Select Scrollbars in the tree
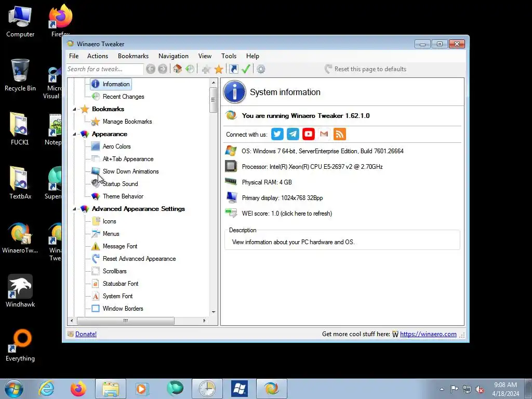The width and height of the screenshot is (532, 399). point(114,271)
